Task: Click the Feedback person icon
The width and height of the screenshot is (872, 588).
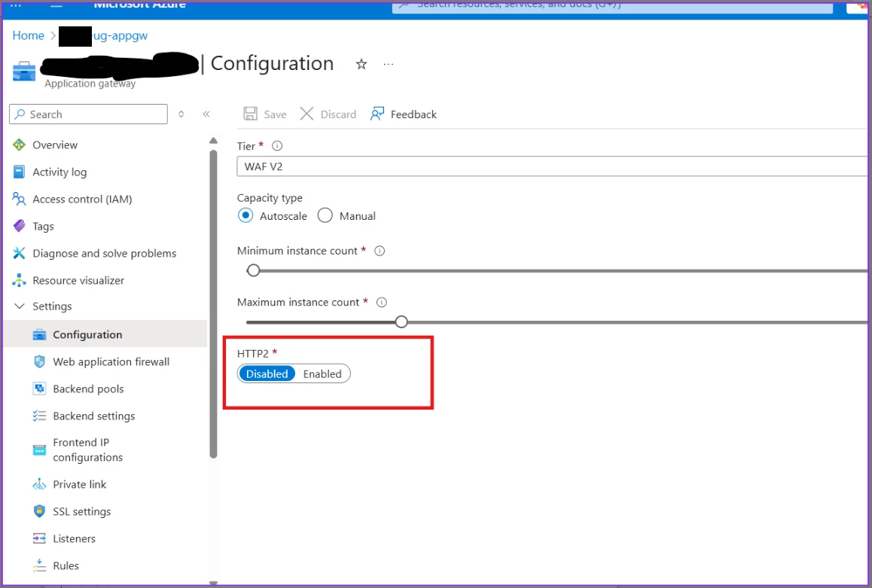Action: pyautogui.click(x=377, y=114)
